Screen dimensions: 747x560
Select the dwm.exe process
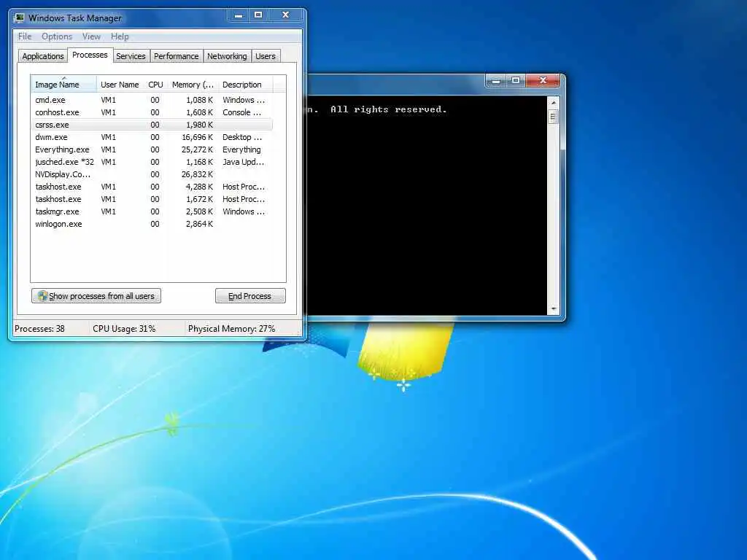(x=152, y=137)
